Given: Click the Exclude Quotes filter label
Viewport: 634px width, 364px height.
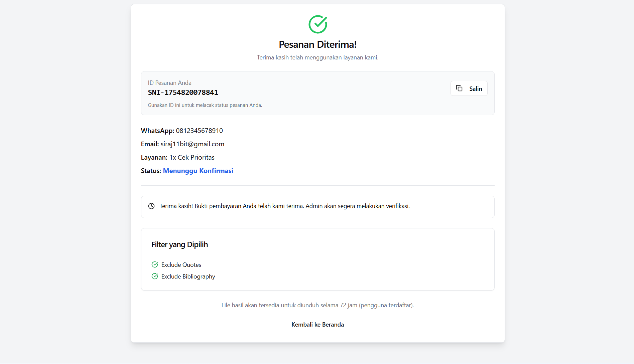Looking at the screenshot, I should pyautogui.click(x=181, y=265).
